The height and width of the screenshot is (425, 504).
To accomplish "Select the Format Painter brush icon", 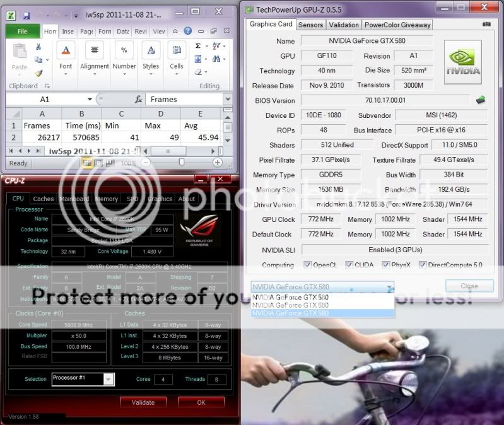I will 38,73.
